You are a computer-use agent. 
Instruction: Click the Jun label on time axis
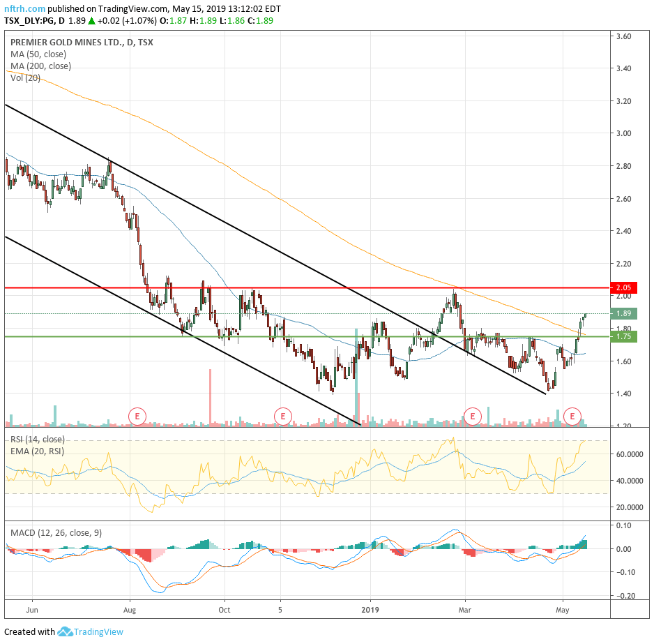[32, 610]
